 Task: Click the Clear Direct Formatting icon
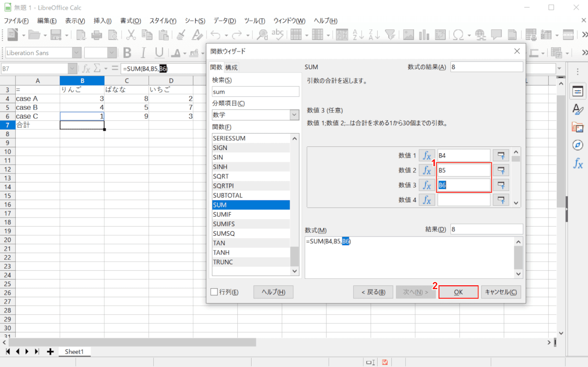pos(197,35)
